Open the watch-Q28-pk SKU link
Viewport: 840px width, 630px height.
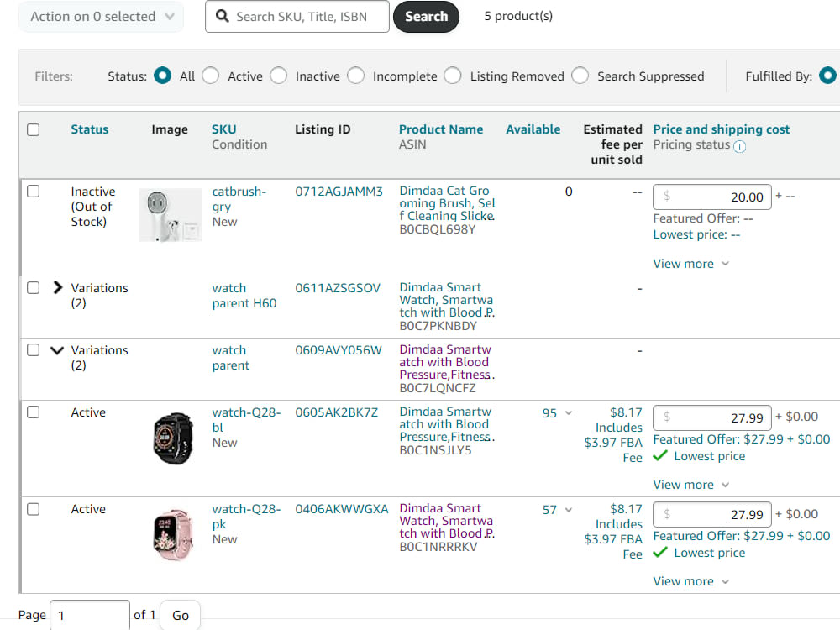[x=246, y=517]
